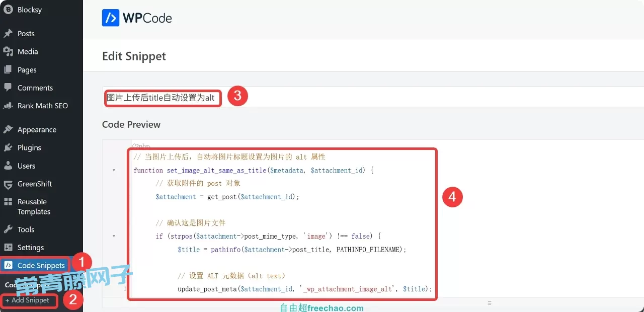Image resolution: width=644 pixels, height=312 pixels.
Task: Click the $title = pathinfo code line
Action: click(292, 249)
